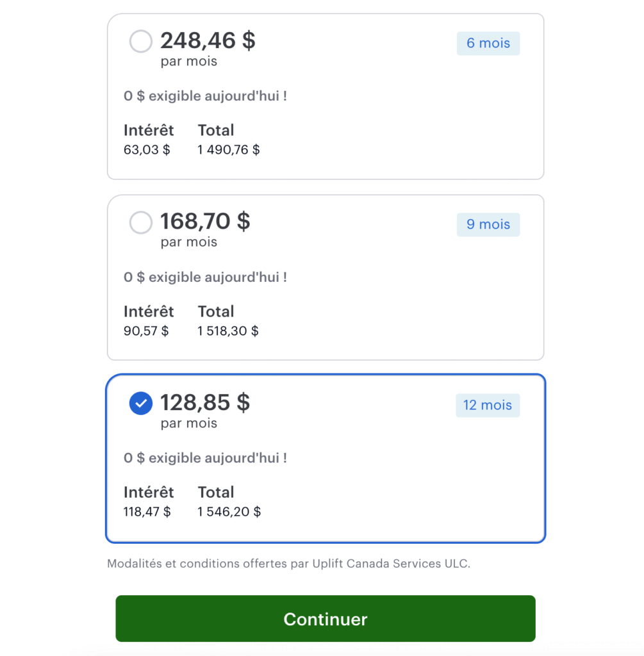Screen dimensions: 644x656
Task: Click the 118,47 $ interest value
Action: click(x=147, y=512)
